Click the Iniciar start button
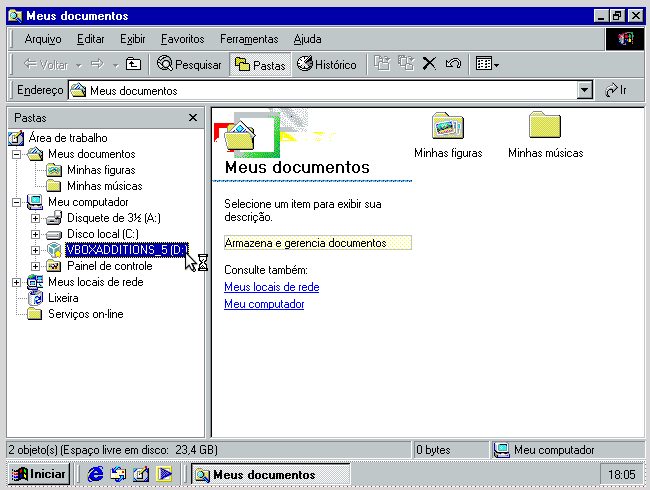Screen dimensions: 650x490 [39, 474]
